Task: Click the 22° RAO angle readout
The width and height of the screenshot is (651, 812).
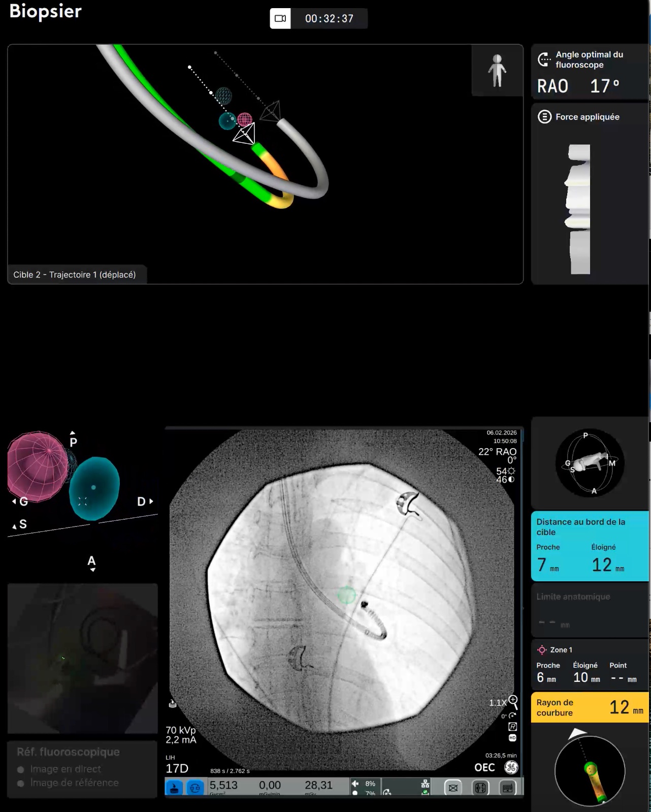Action: pos(497,452)
